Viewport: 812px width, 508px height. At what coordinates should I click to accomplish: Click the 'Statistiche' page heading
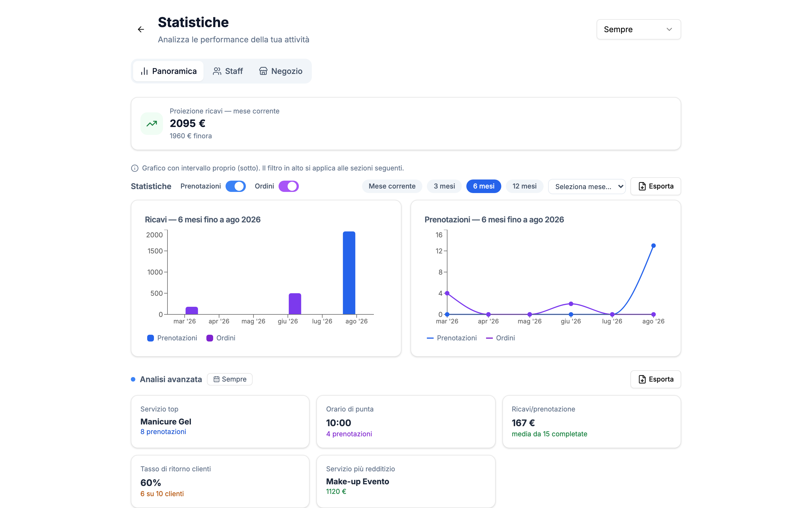click(193, 22)
